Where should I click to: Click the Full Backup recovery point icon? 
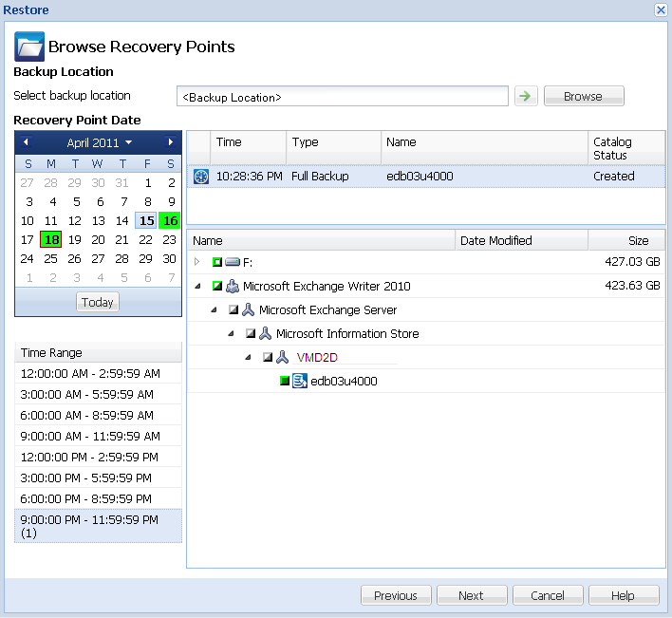click(x=200, y=176)
